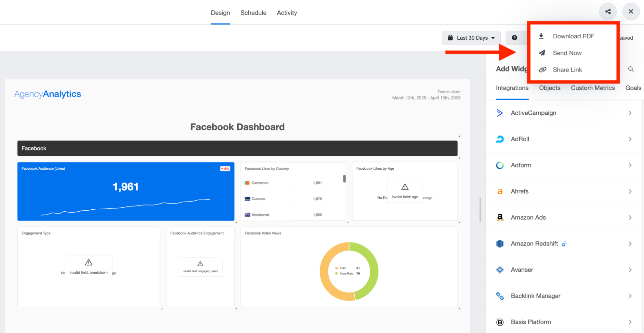Click the share icon button

(x=608, y=12)
